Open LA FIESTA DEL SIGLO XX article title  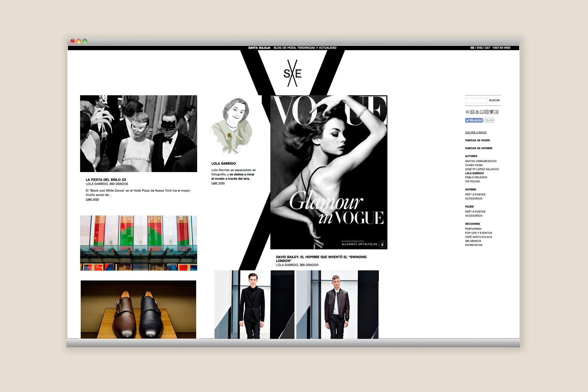pyautogui.click(x=106, y=180)
